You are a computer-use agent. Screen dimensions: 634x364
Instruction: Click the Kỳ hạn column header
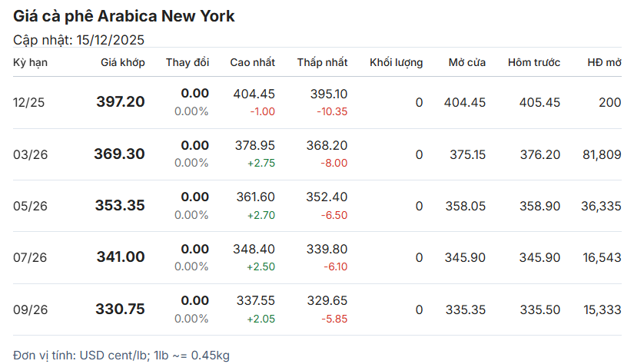pos(31,62)
